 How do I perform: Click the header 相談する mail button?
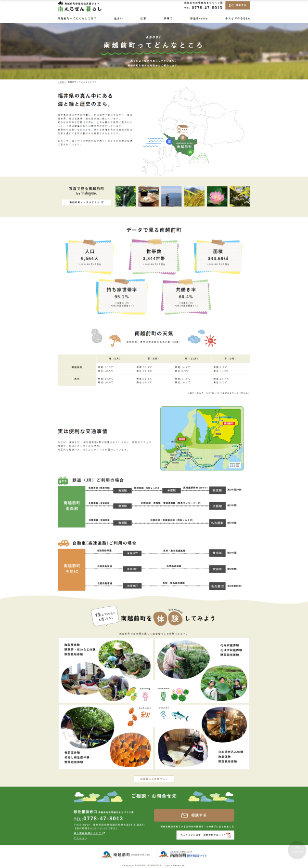point(238,5)
